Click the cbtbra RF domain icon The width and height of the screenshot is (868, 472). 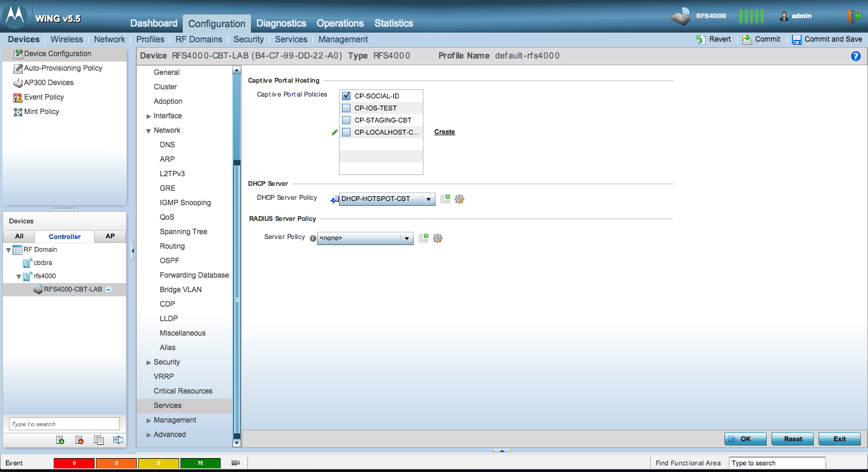[x=27, y=263]
